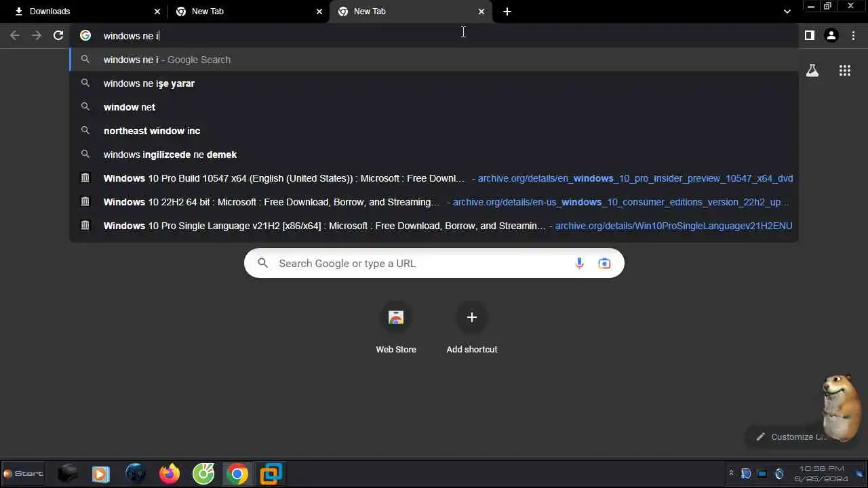Expand the tab search dropdown arrow
This screenshot has width=868, height=488.
[x=787, y=12]
